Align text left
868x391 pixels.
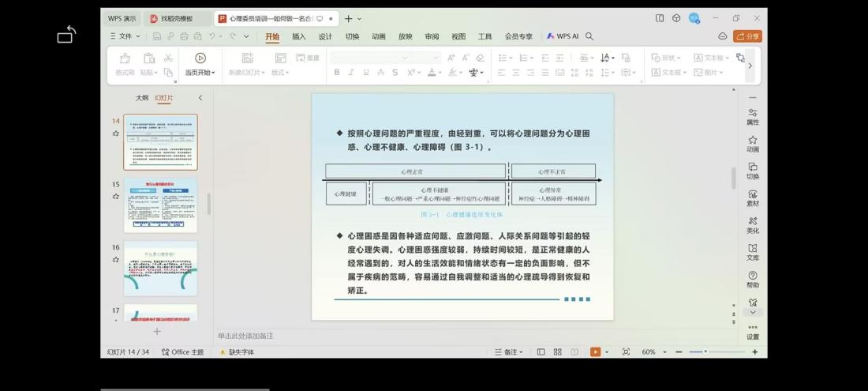click(x=502, y=72)
